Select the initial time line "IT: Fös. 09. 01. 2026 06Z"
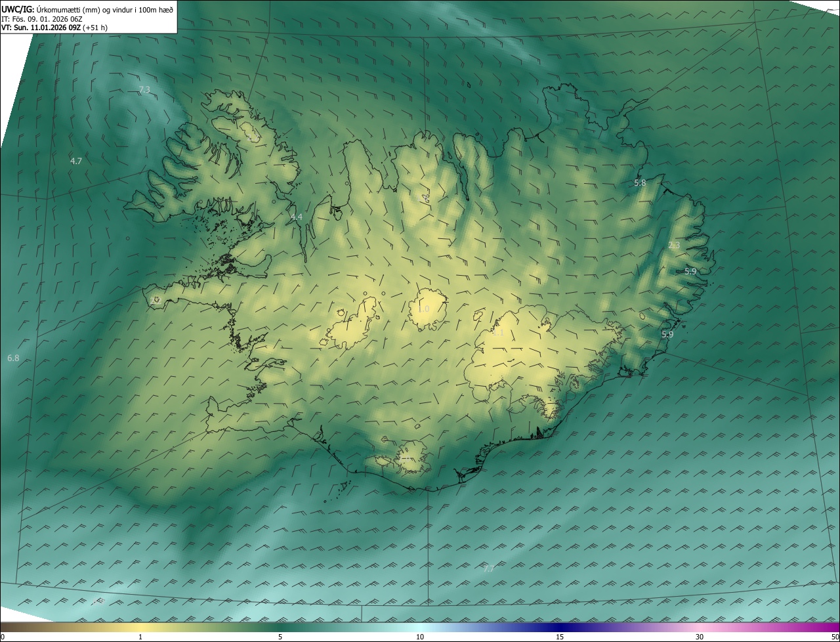 (42, 19)
